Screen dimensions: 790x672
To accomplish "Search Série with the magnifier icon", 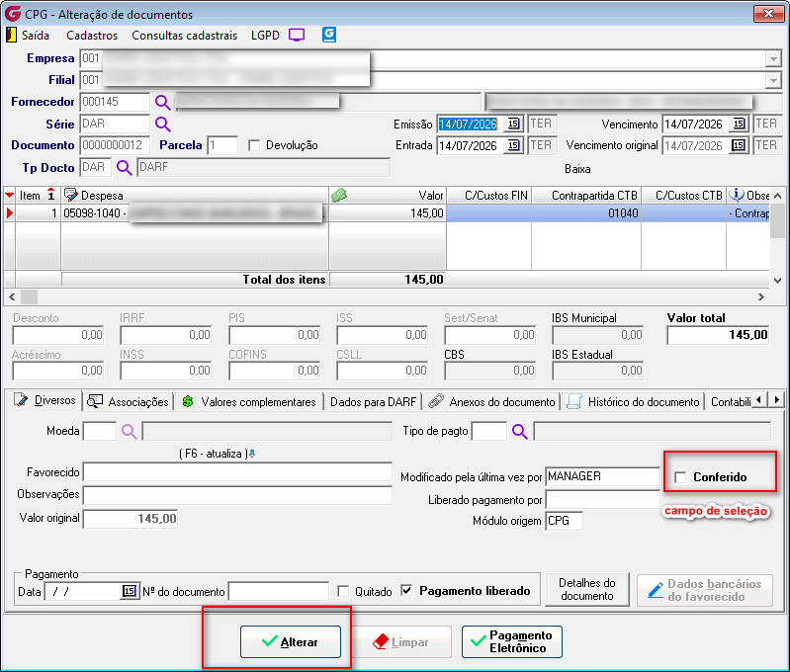I will point(163,124).
